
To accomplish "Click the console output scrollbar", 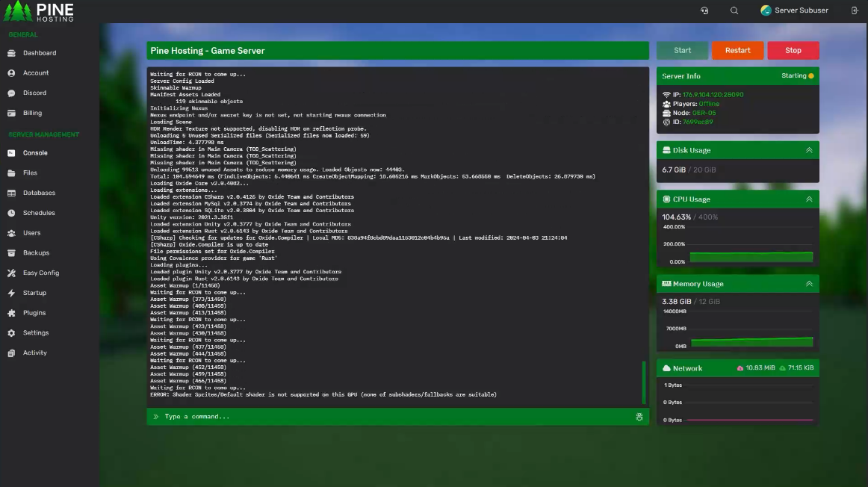I will click(x=644, y=382).
